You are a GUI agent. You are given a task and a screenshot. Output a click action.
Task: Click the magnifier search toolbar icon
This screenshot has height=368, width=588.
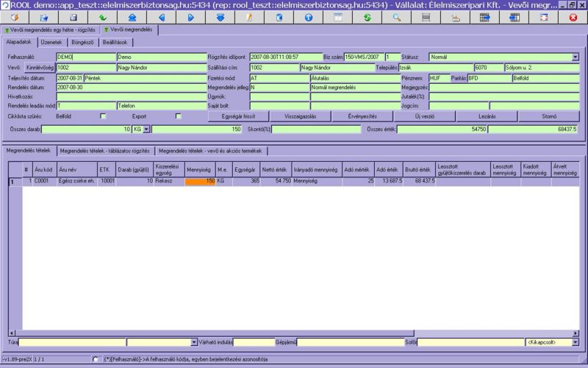click(x=396, y=16)
